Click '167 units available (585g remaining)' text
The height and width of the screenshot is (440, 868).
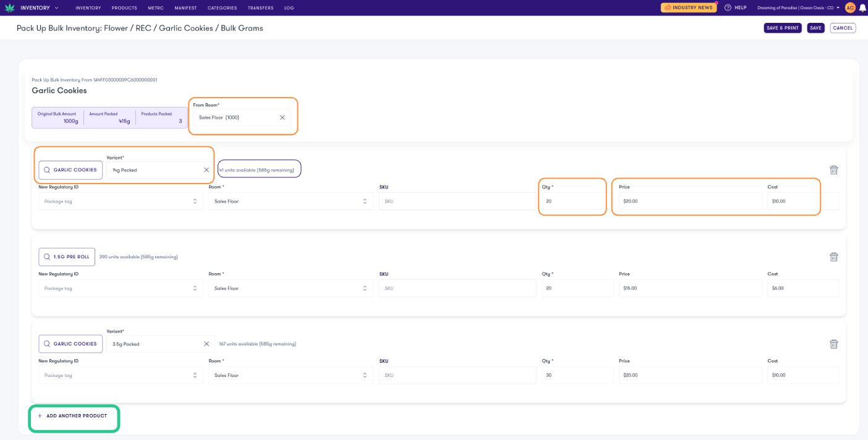[x=257, y=344]
